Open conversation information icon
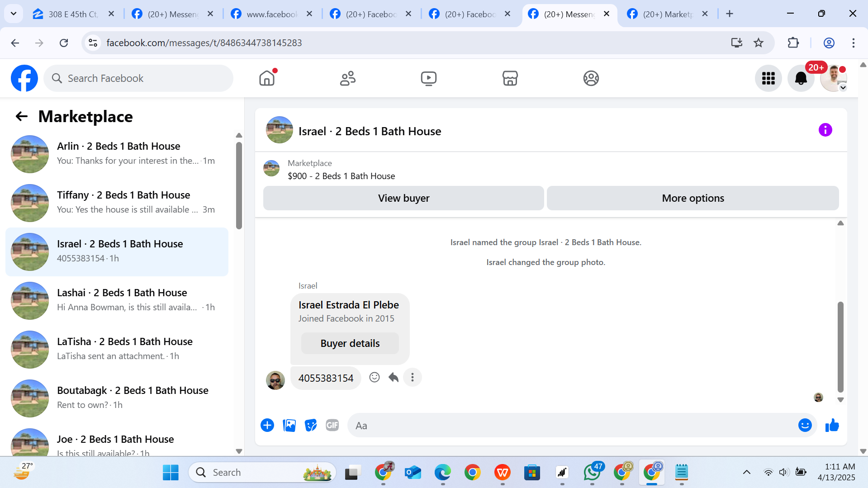Viewport: 868px width, 488px height. 825,130
